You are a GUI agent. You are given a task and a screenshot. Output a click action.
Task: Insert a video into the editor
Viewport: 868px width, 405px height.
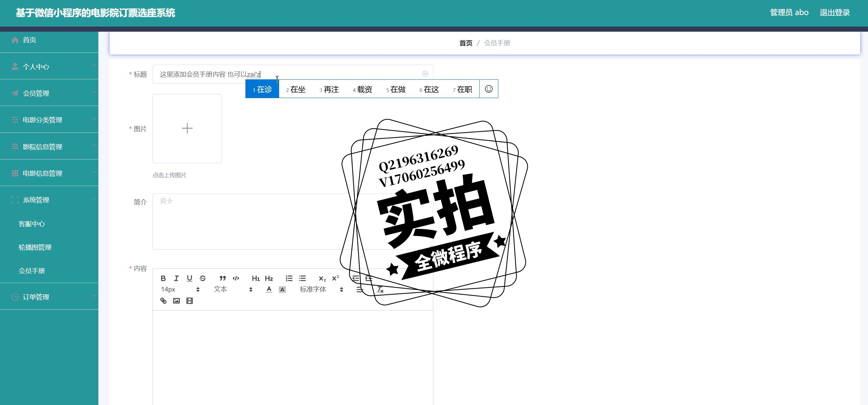(x=190, y=300)
